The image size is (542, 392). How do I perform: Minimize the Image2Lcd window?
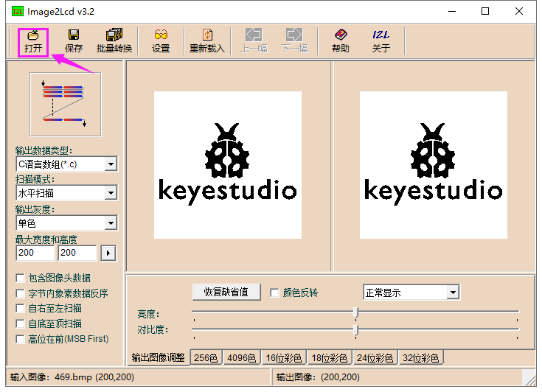click(x=452, y=11)
